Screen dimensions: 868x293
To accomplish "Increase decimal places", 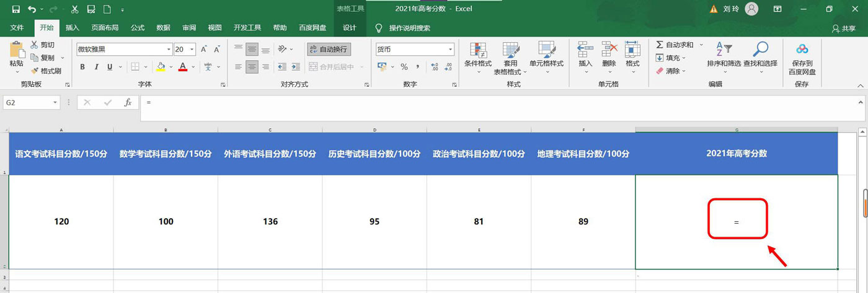I will [433, 67].
